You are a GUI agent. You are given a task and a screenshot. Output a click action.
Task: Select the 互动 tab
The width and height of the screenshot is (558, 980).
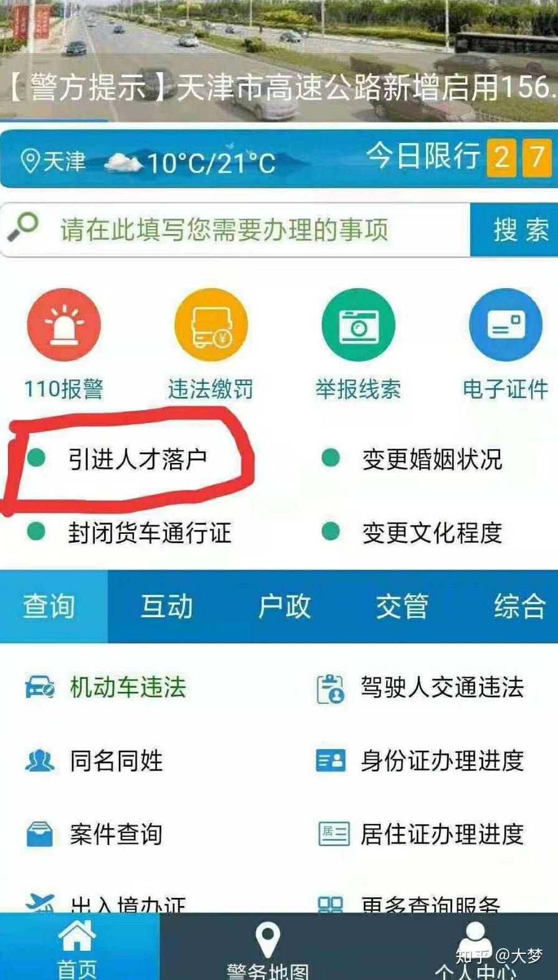click(x=166, y=606)
